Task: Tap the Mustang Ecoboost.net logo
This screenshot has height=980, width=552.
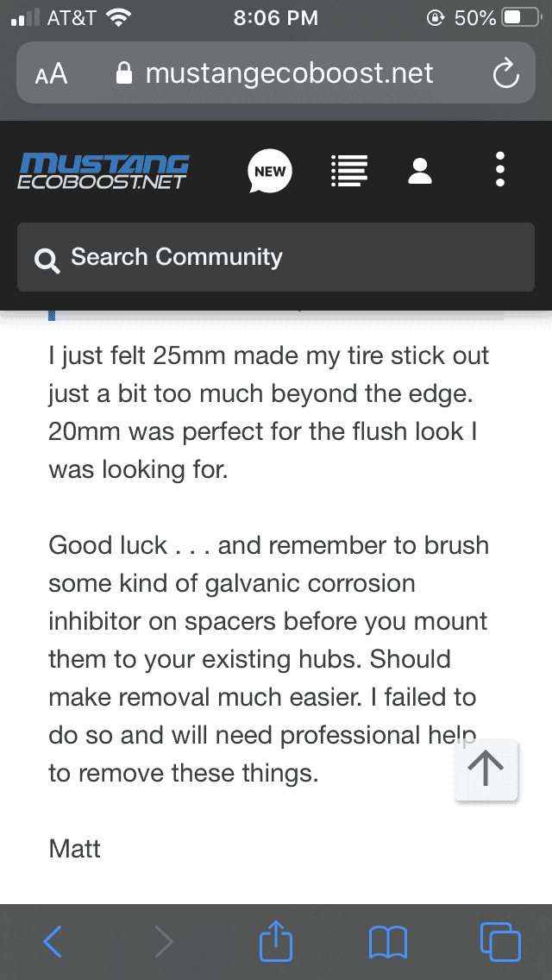Action: pos(103,172)
